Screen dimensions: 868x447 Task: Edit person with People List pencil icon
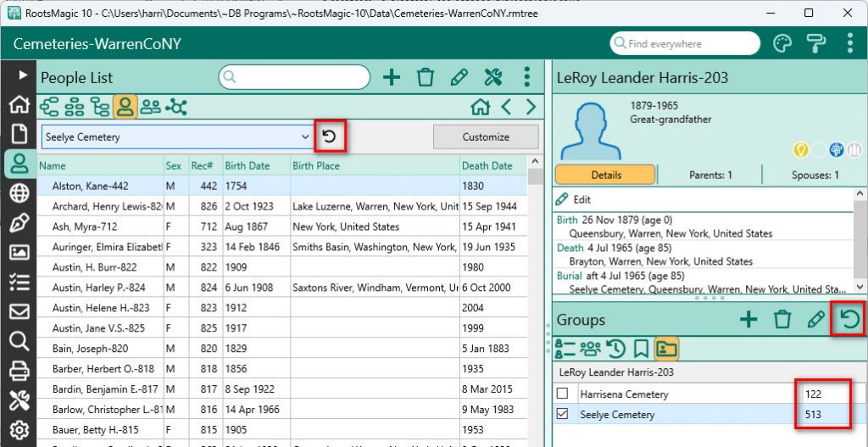[x=459, y=77]
